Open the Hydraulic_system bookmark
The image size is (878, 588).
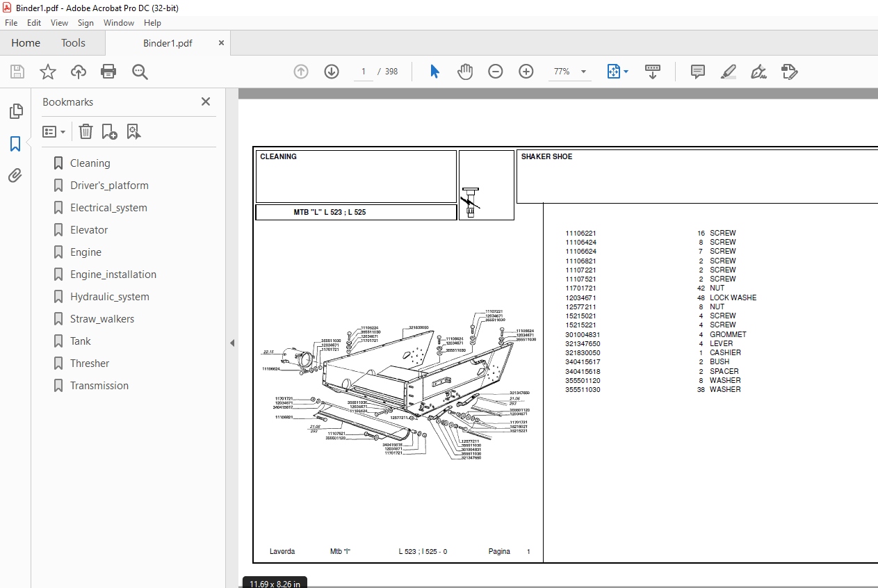[110, 297]
